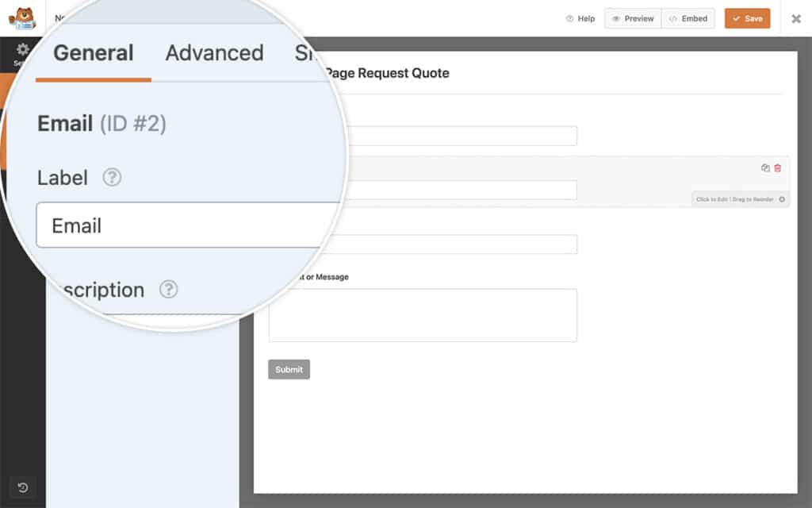Delete the Email field with the red trash icon
This screenshot has height=508, width=812.
tap(778, 167)
